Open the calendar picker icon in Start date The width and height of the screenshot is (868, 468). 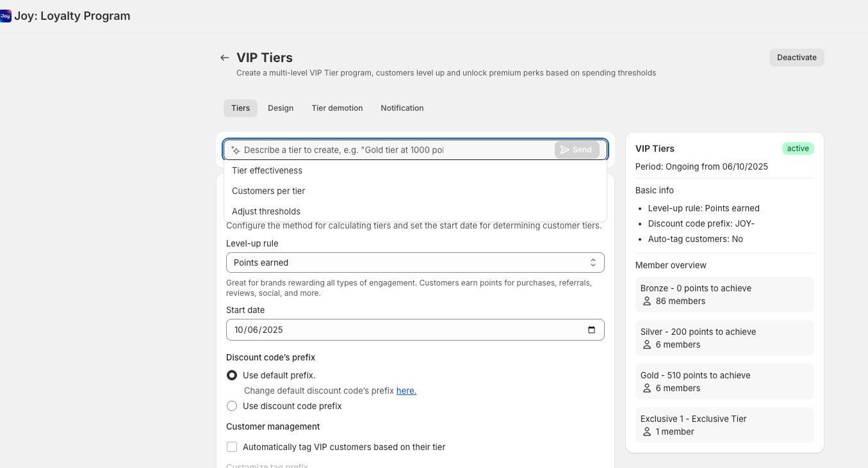(591, 330)
